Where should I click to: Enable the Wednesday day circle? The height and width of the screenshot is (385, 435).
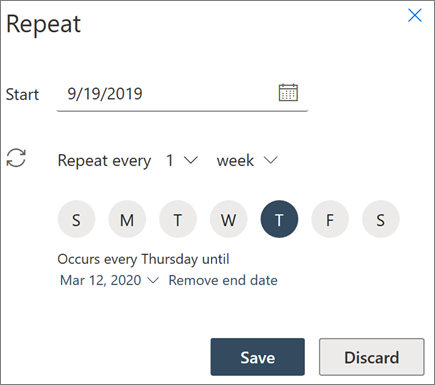click(228, 219)
